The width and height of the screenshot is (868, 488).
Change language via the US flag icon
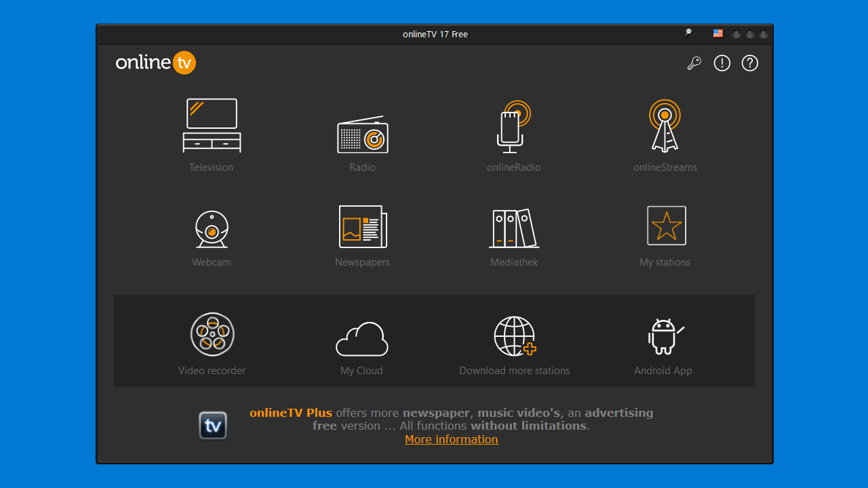pyautogui.click(x=717, y=33)
